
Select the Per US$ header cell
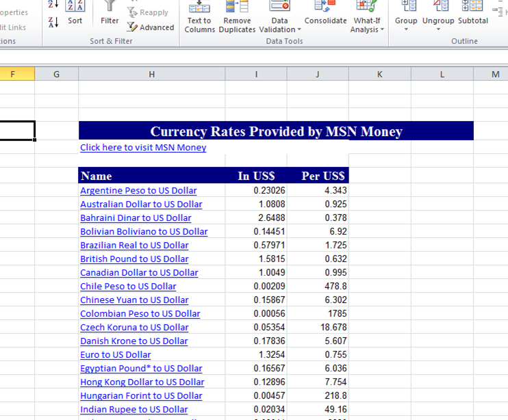coord(318,175)
